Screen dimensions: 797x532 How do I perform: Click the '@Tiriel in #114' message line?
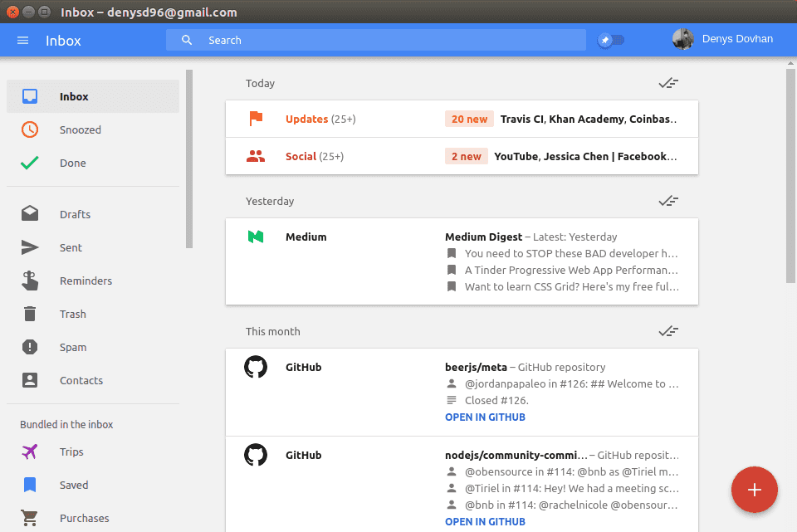pos(571,488)
